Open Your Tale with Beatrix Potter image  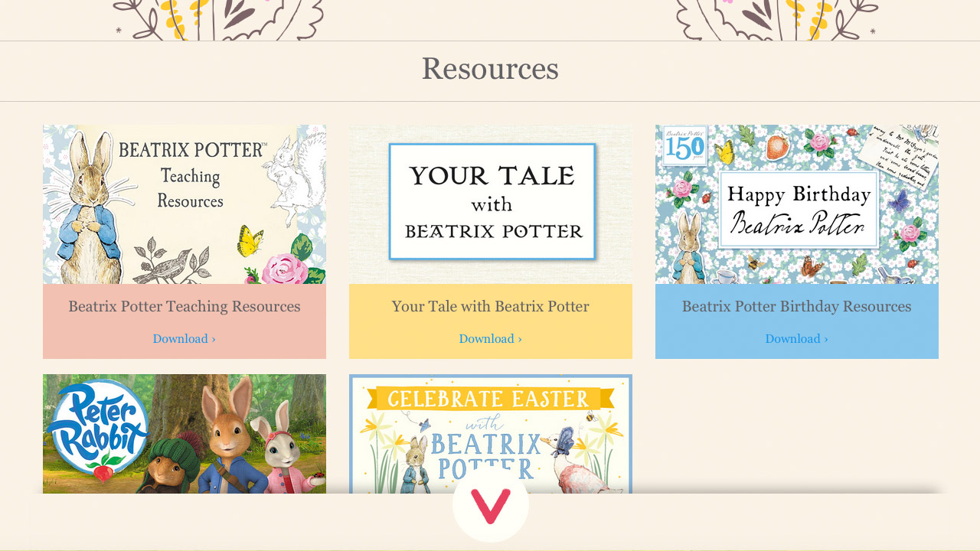491,204
